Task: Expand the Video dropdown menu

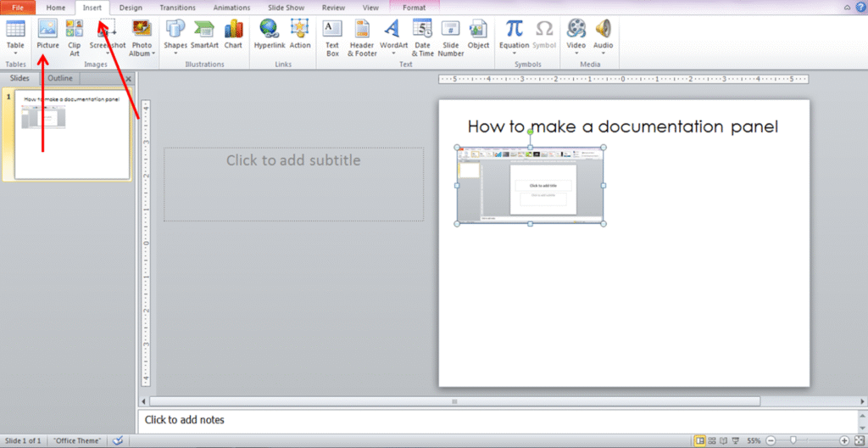Action: 576,53
